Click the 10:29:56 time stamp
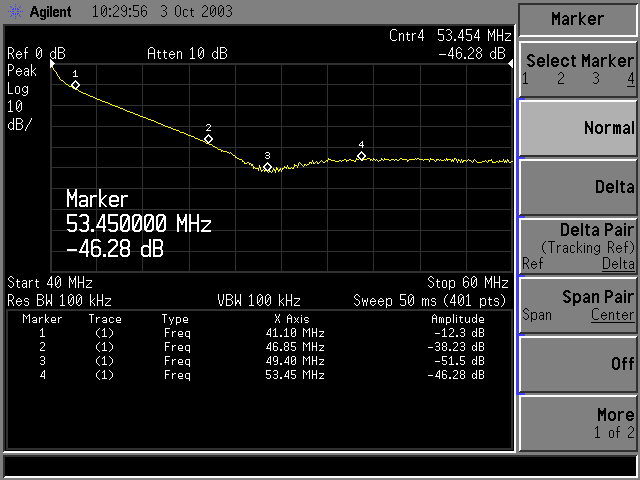The image size is (640, 480). [119, 11]
